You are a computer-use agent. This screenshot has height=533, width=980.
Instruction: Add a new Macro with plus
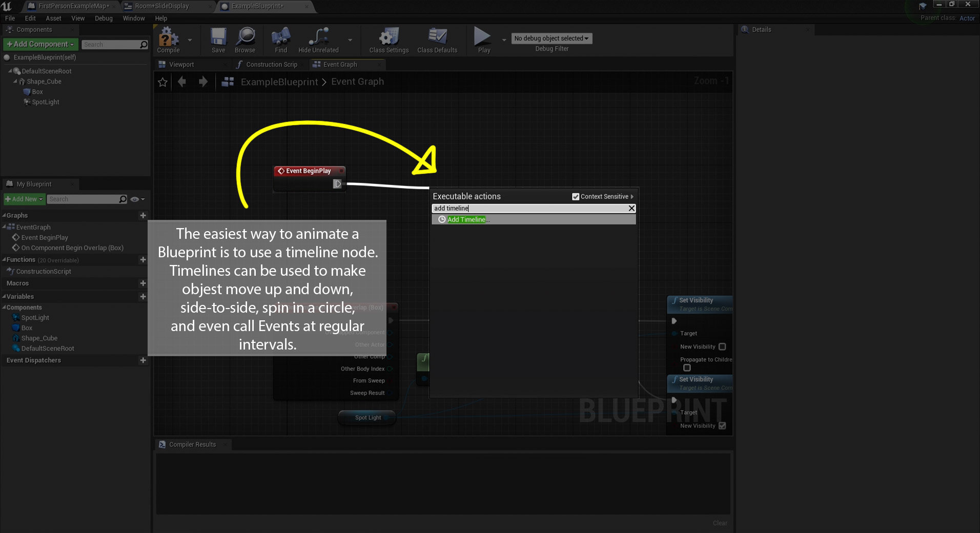click(x=143, y=283)
